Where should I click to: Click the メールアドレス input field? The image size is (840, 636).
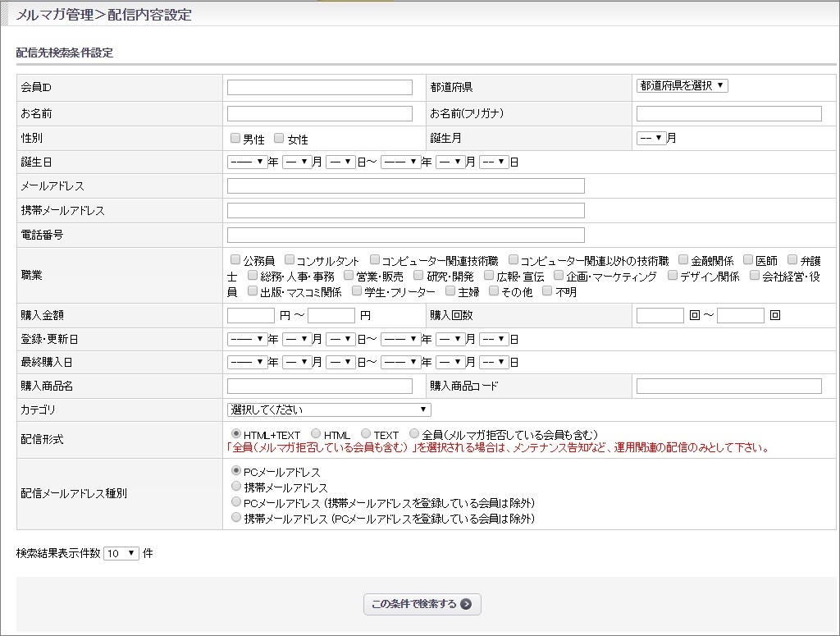tap(404, 185)
